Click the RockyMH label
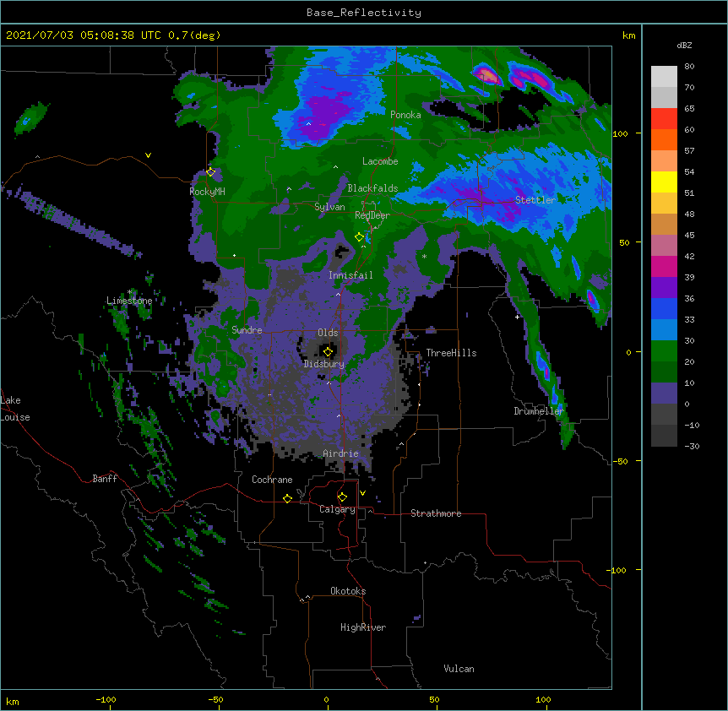 tap(207, 192)
